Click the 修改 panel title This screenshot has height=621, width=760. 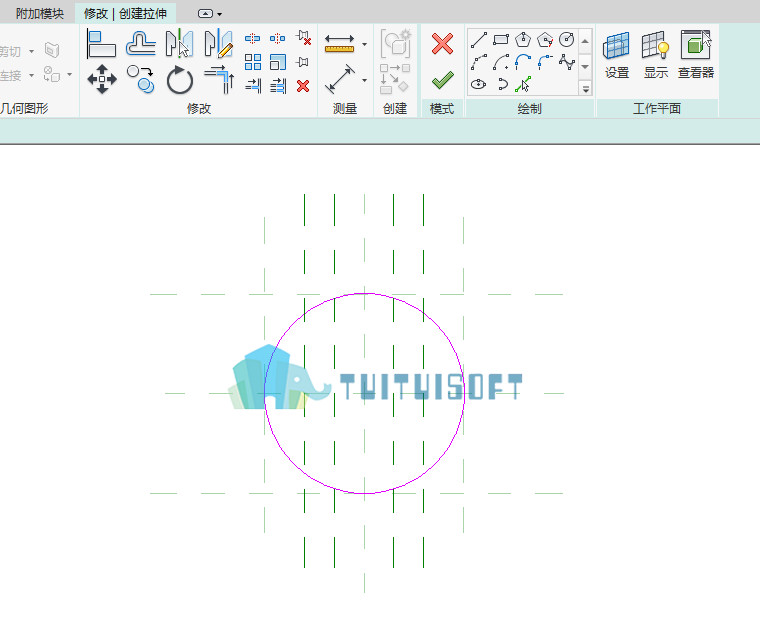(199, 108)
